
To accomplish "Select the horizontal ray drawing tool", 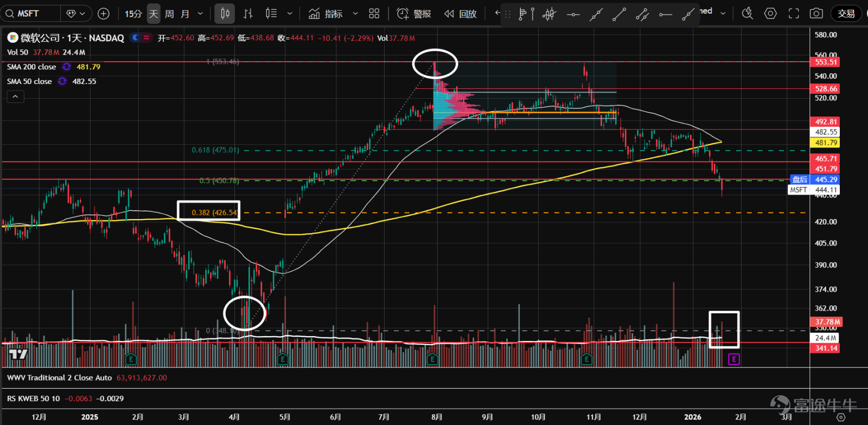I will pyautogui.click(x=666, y=15).
